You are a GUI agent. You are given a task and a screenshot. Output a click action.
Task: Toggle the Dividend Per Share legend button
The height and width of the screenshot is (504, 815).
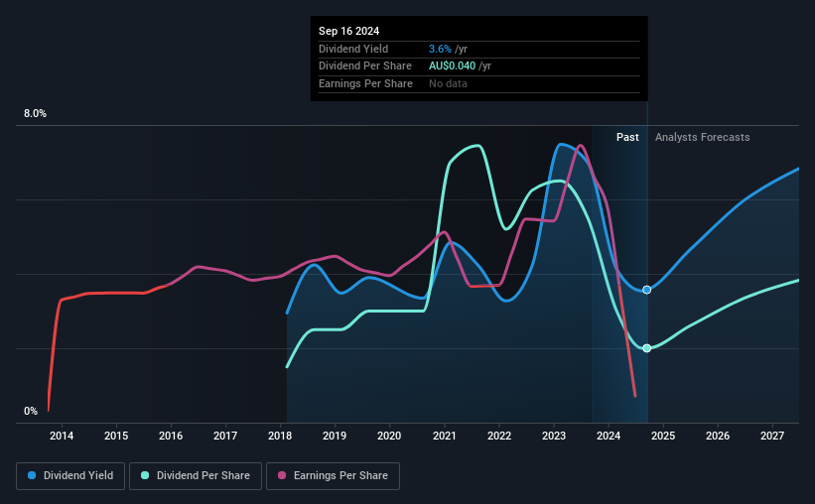click(196, 476)
